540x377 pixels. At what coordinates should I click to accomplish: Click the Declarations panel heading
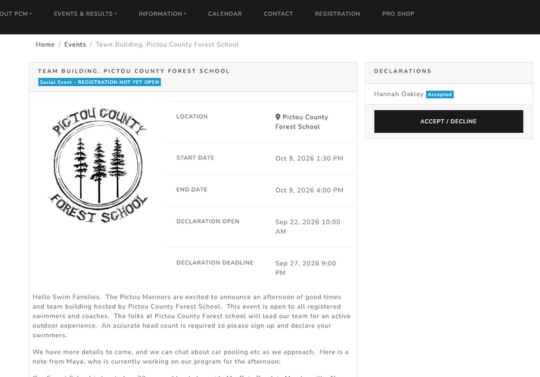[x=403, y=71]
